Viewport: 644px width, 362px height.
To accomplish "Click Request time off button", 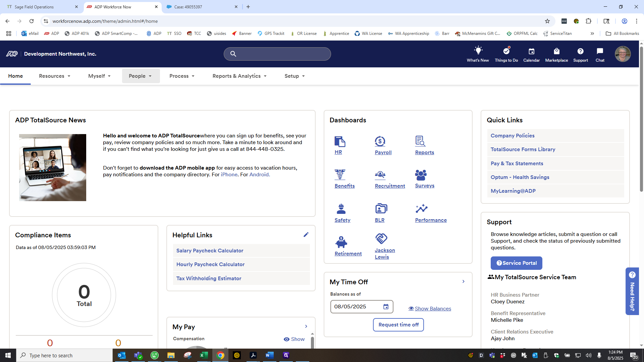I will (x=398, y=325).
